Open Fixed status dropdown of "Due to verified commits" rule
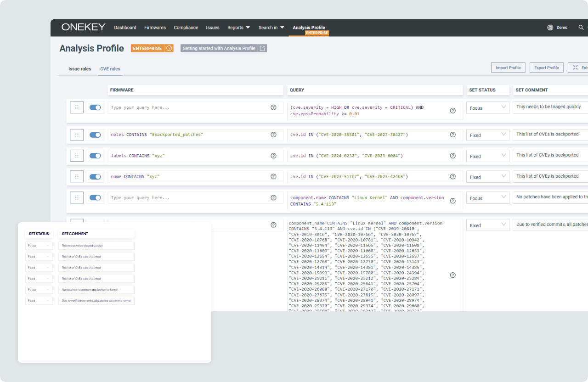 [488, 225]
